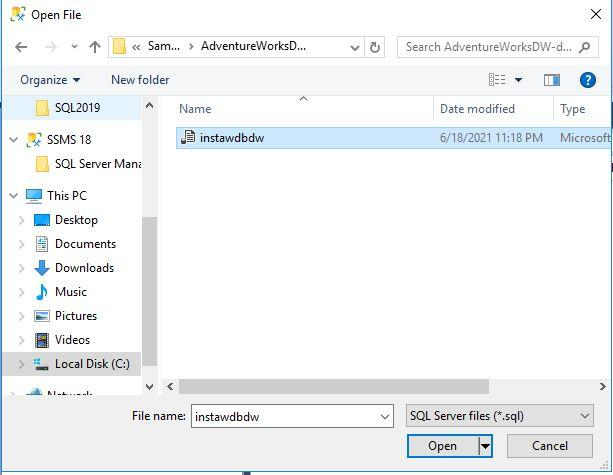Select the instawdbdw file row

coord(393,138)
